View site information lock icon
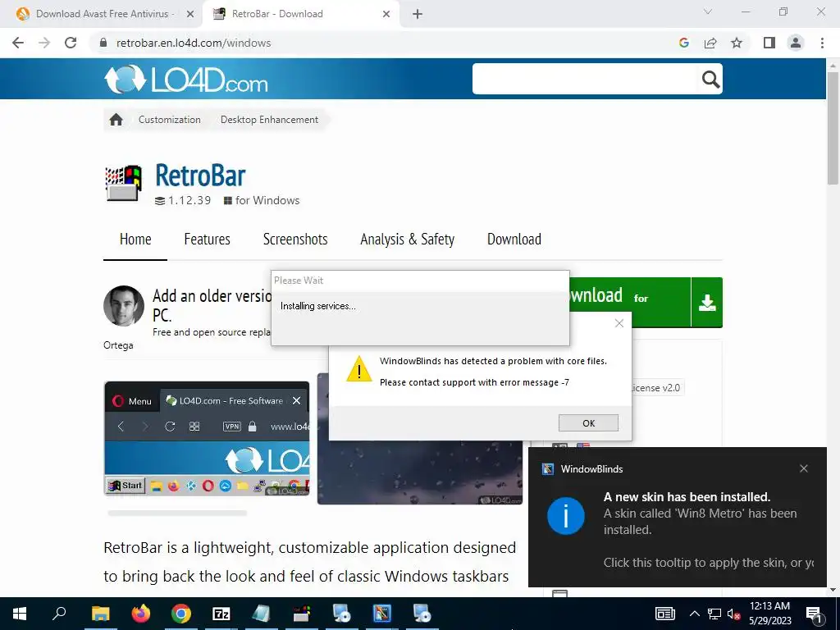 pyautogui.click(x=103, y=43)
